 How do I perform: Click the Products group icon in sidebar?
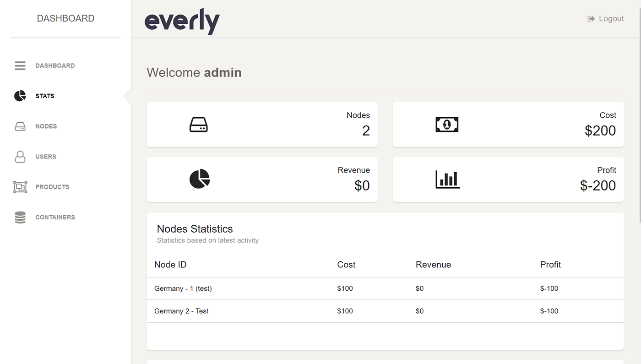coord(20,187)
